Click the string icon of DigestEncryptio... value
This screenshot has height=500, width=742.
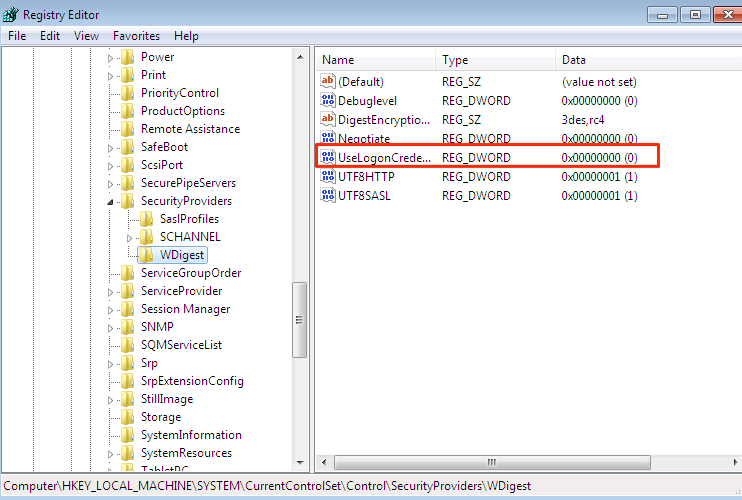(327, 119)
